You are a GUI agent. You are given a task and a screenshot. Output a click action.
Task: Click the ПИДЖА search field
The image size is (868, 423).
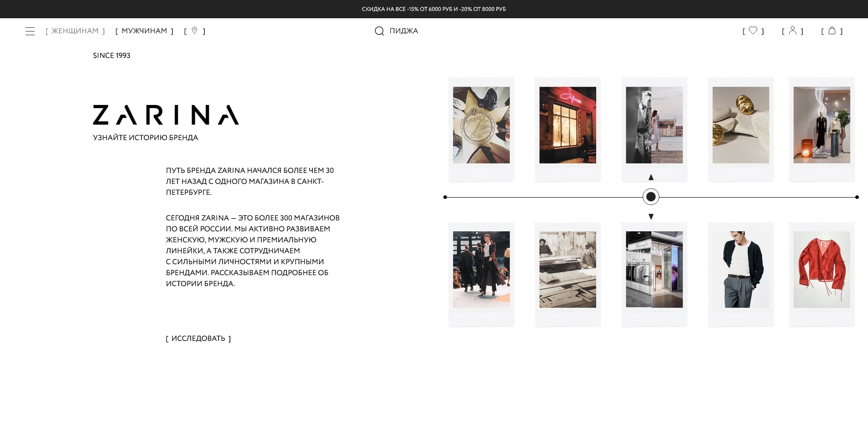click(404, 31)
